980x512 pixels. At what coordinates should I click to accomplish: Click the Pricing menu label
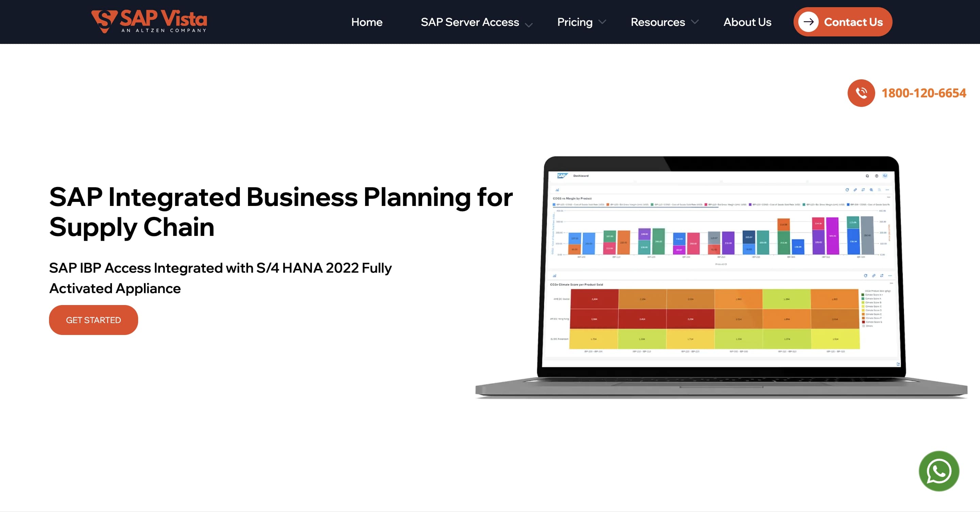pos(574,22)
